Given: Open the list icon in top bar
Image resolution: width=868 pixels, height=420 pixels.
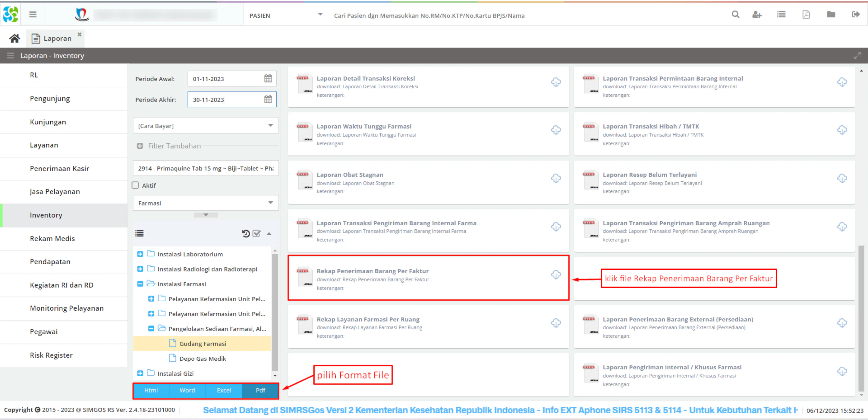Looking at the screenshot, I should [781, 14].
